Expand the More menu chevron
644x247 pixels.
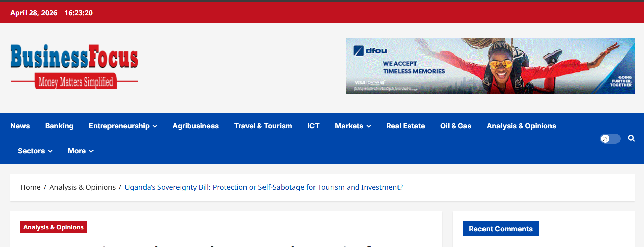(x=91, y=151)
